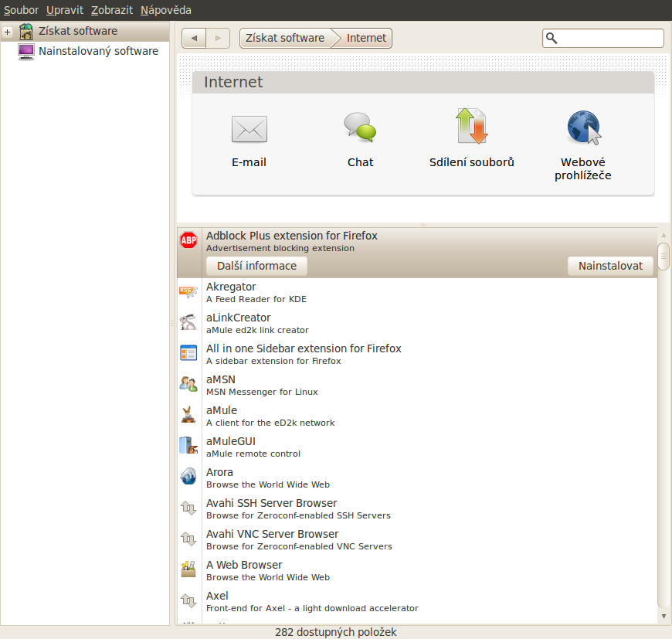
Task: Select the Axel list entry
Action: pos(417,601)
